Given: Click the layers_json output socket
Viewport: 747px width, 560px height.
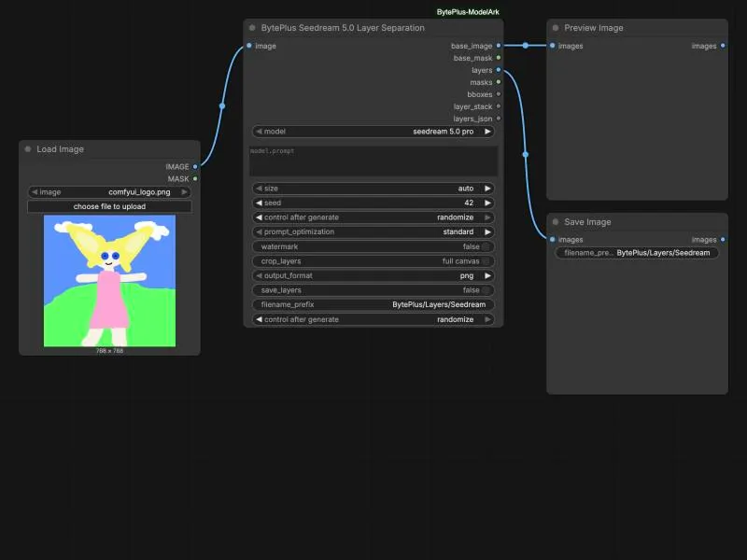Looking at the screenshot, I should [x=499, y=119].
